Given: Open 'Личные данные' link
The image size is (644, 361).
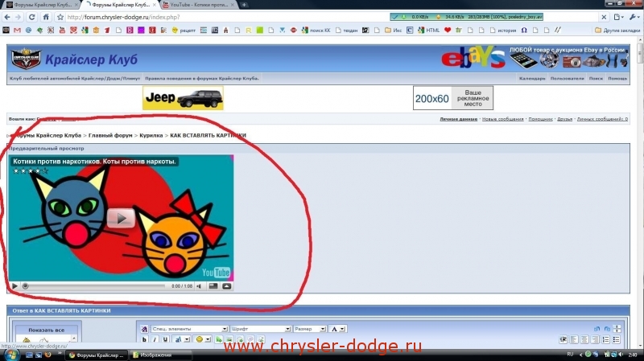Looking at the screenshot, I should [x=458, y=119].
